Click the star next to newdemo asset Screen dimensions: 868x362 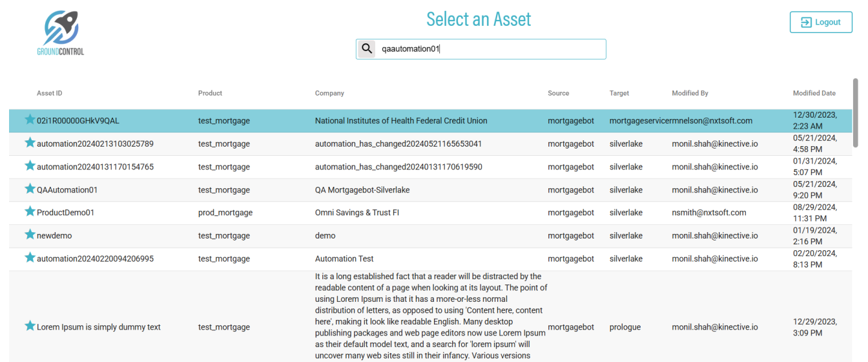click(x=30, y=235)
